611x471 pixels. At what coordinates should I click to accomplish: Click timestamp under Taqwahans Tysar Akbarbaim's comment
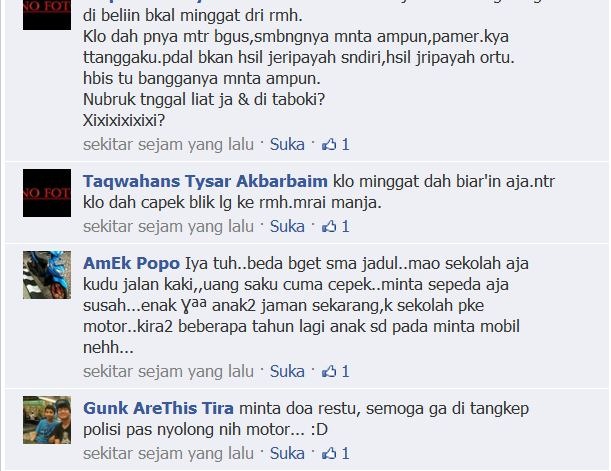pyautogui.click(x=168, y=226)
